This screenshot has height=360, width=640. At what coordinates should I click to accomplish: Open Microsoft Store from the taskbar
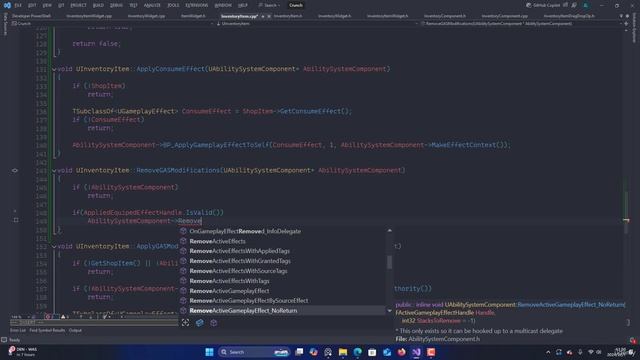click(x=372, y=352)
